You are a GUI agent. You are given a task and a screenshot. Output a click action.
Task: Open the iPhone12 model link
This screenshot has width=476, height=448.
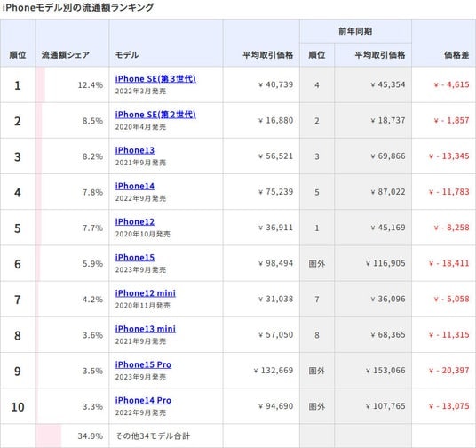[135, 222]
